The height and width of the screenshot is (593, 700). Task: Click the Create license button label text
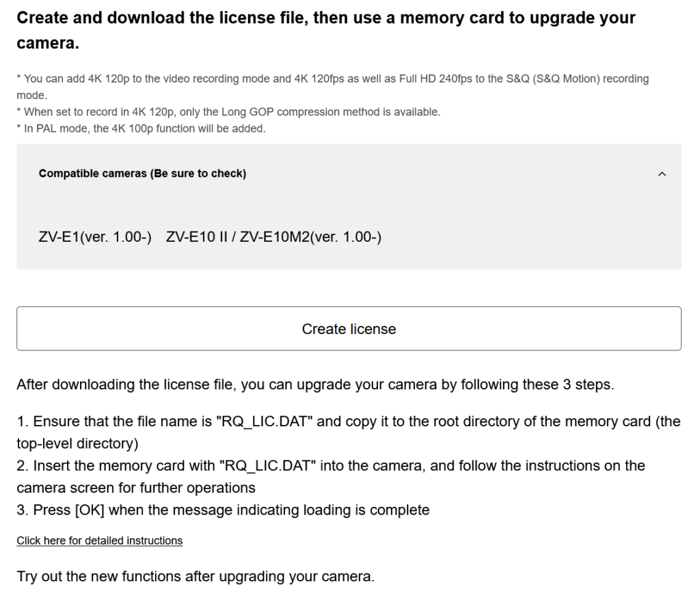(349, 329)
